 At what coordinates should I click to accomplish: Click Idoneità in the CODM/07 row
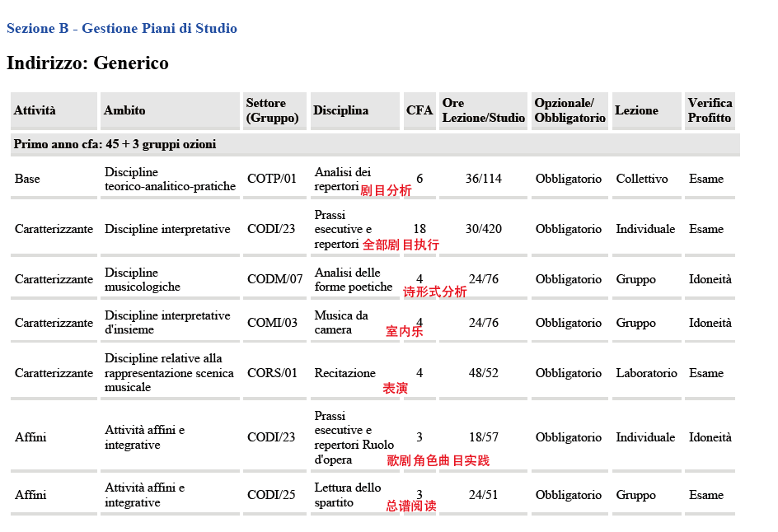point(710,279)
